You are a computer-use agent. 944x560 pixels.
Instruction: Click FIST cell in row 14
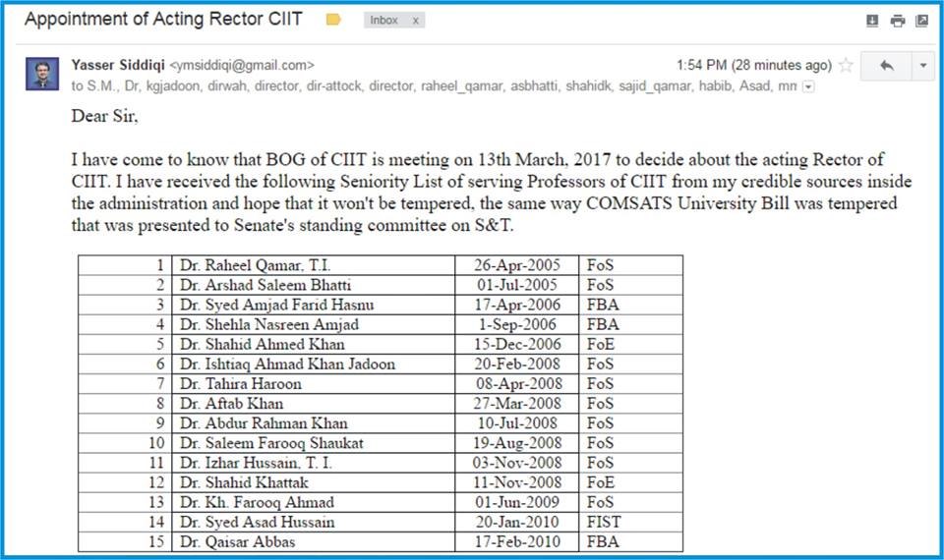631,522
